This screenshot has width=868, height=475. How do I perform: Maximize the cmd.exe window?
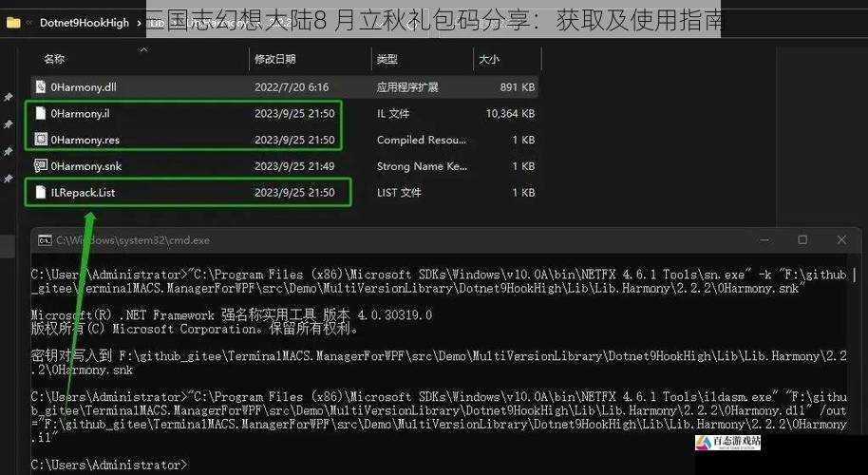tap(802, 239)
